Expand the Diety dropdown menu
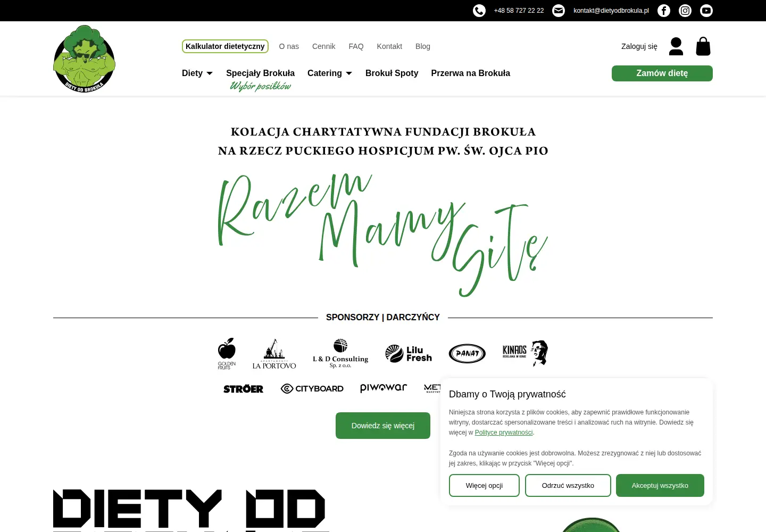The height and width of the screenshot is (532, 766). (x=197, y=73)
